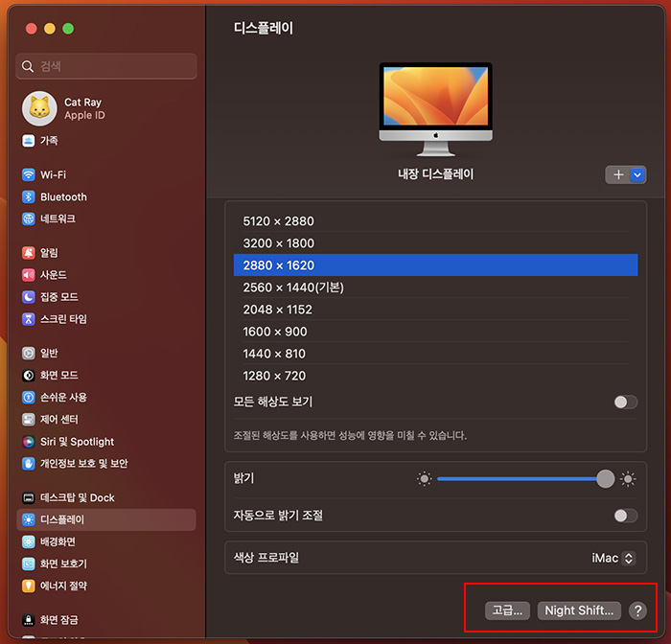
Task: Open the 에너지 절약 bulb icon
Action: [x=28, y=586]
